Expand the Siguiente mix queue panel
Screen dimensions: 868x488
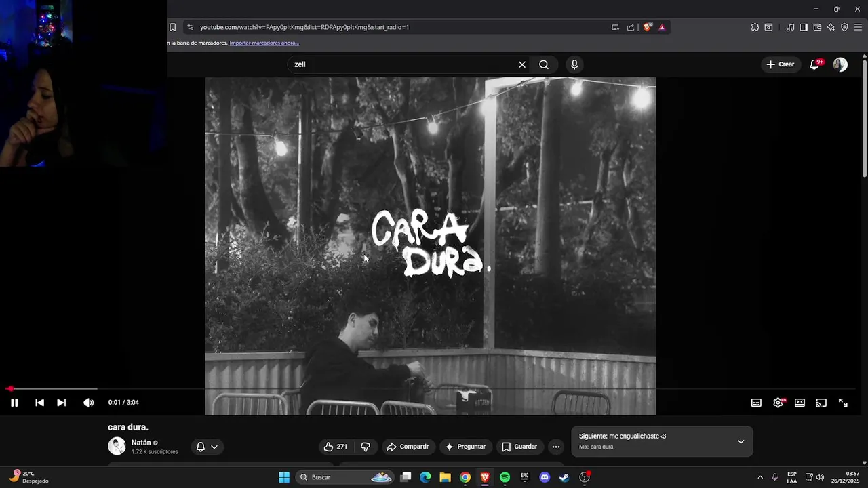[741, 442]
